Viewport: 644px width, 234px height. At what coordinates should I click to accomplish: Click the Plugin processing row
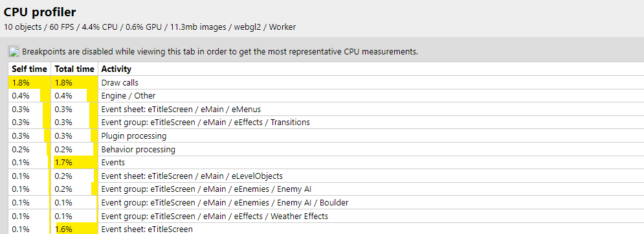[326, 135]
